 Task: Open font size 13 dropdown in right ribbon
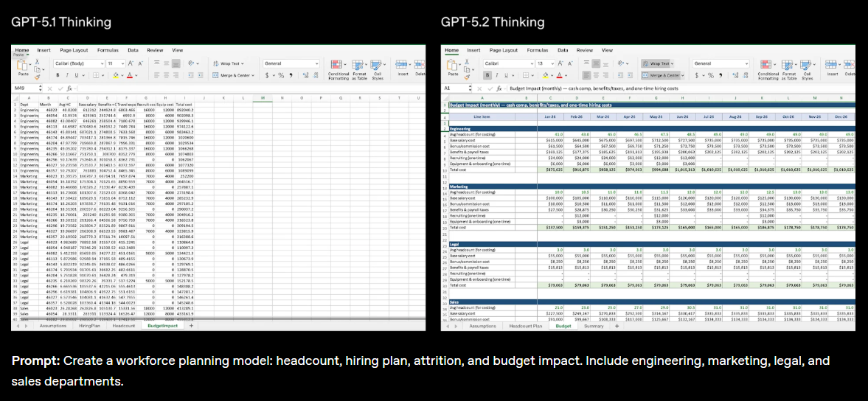pyautogui.click(x=544, y=64)
